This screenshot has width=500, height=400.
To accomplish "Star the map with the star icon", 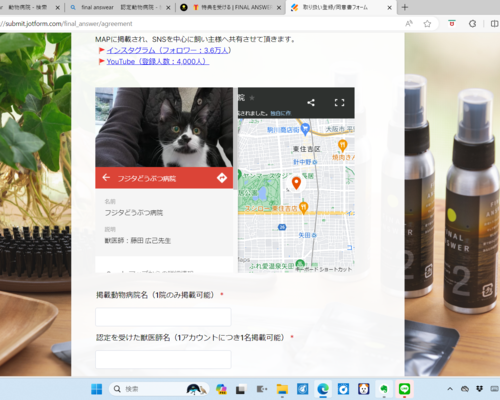I will [x=252, y=98].
